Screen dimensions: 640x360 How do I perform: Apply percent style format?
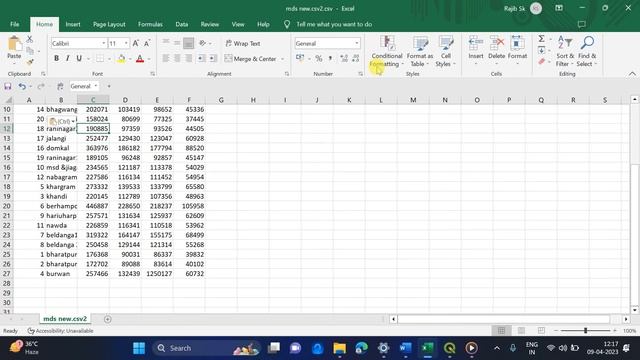[319, 59]
